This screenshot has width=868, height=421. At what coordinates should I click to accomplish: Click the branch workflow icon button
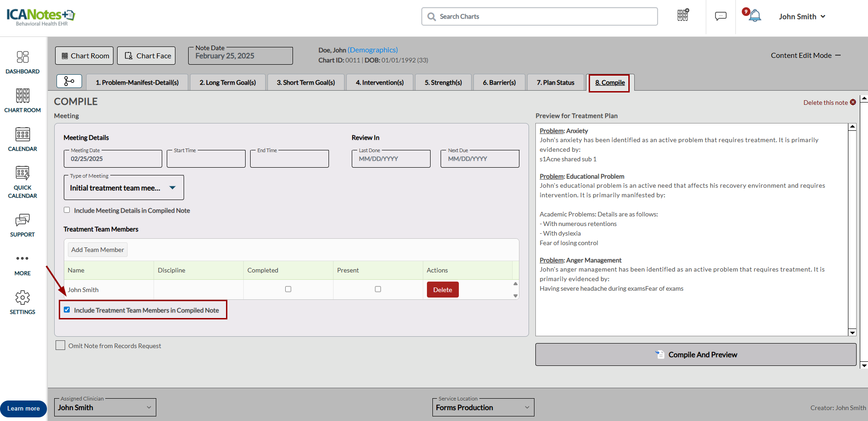(x=69, y=81)
